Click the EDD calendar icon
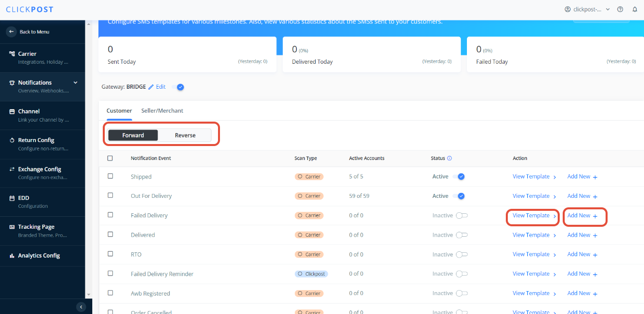This screenshot has width=644, height=314. click(12, 198)
